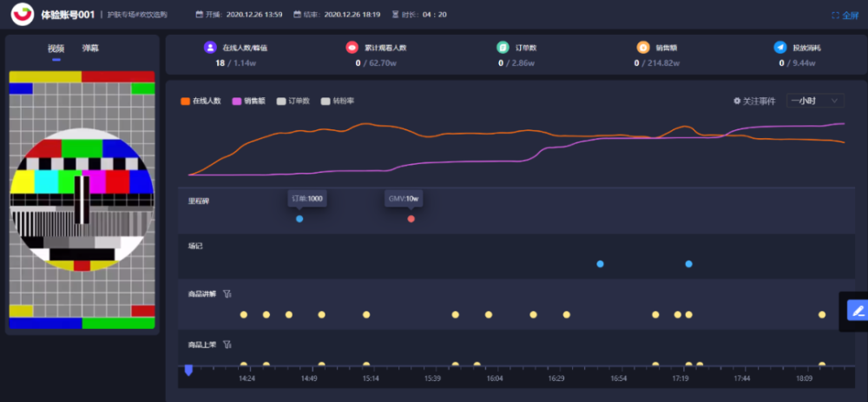
Task: Switch to the 弹幕 tab
Action: pos(91,48)
